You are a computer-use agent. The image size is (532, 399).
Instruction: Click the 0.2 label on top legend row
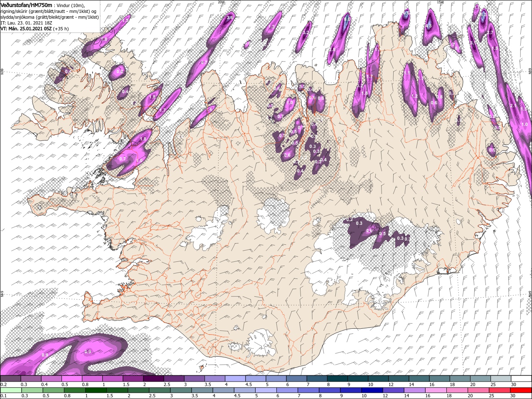3,384
